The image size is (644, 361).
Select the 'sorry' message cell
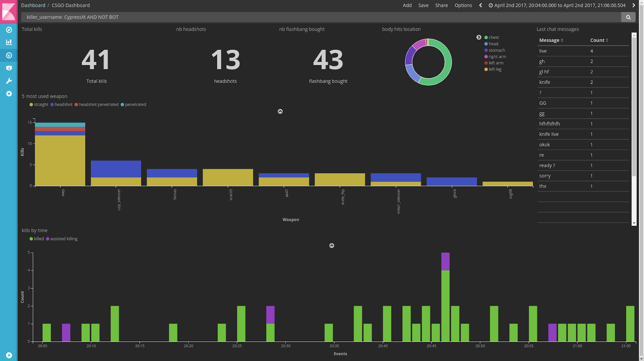[545, 176]
